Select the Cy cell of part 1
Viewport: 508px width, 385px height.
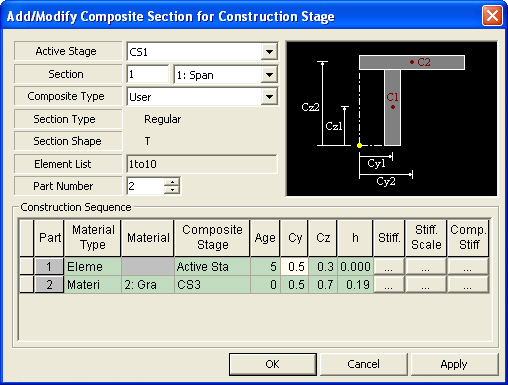295,267
